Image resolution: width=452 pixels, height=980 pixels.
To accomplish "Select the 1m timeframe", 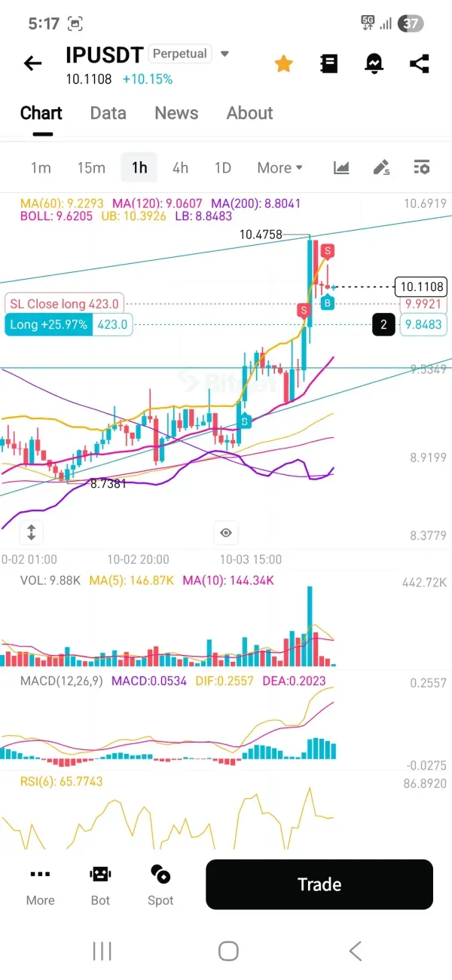I will (x=41, y=167).
